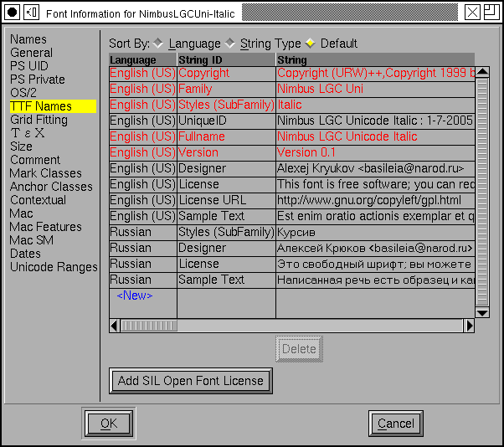This screenshot has width=504, height=447.
Task: Open the language dropdown of the Designer row
Action: coord(142,168)
